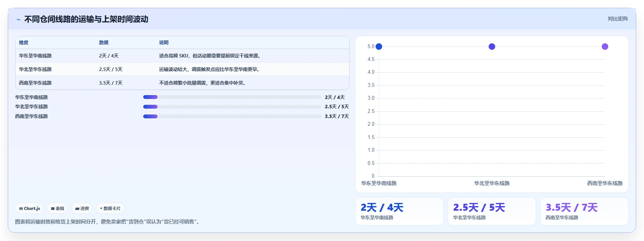Click progress list label 华北至华东线路
Viewport: 644px width, 241px height.
[31, 107]
